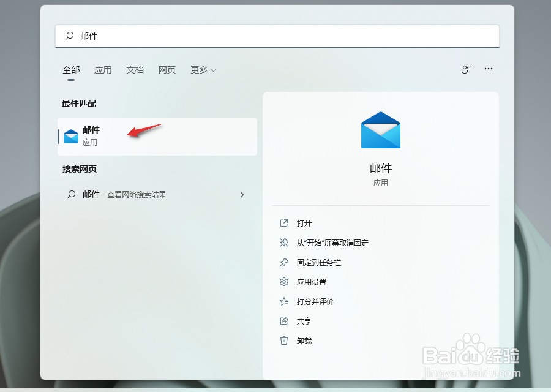This screenshot has height=392, width=551.
Task: Expand the web result chevron arrow
Action: pyautogui.click(x=242, y=194)
